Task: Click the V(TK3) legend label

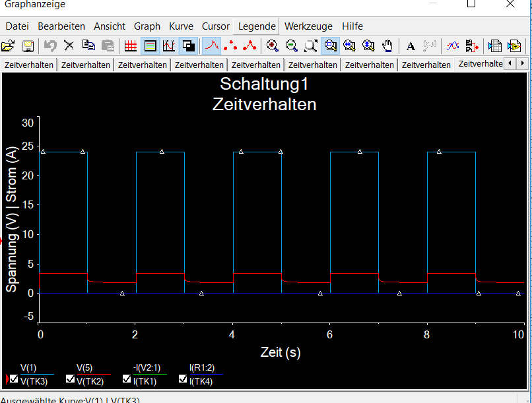Action: (34, 382)
